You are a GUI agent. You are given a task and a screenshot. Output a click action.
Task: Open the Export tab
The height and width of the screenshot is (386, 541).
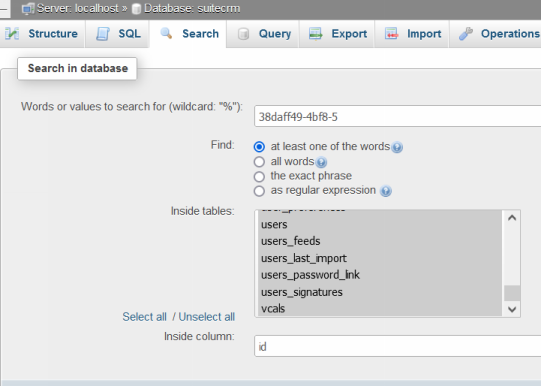(337, 34)
